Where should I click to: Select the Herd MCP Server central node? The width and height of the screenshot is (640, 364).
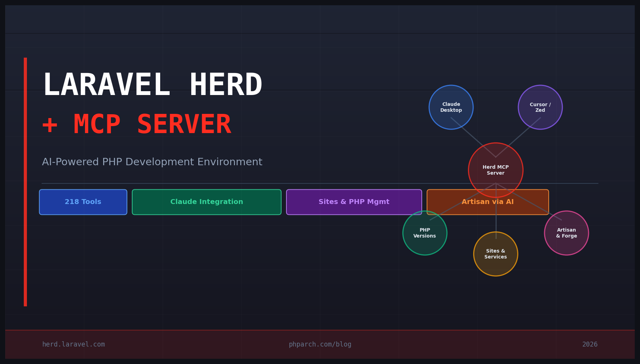[496, 170]
